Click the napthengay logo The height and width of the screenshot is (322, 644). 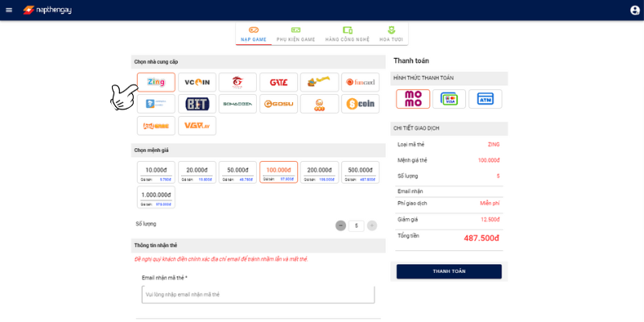(47, 10)
